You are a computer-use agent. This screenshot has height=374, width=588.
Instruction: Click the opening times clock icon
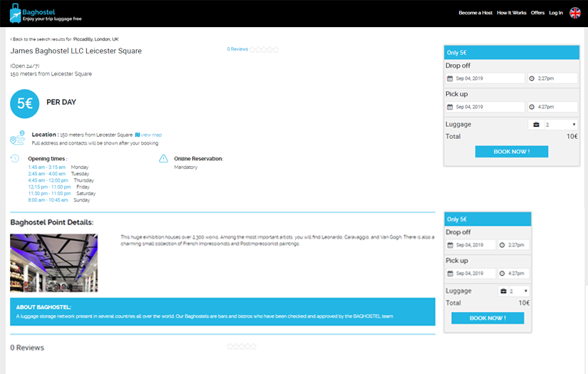tap(15, 158)
